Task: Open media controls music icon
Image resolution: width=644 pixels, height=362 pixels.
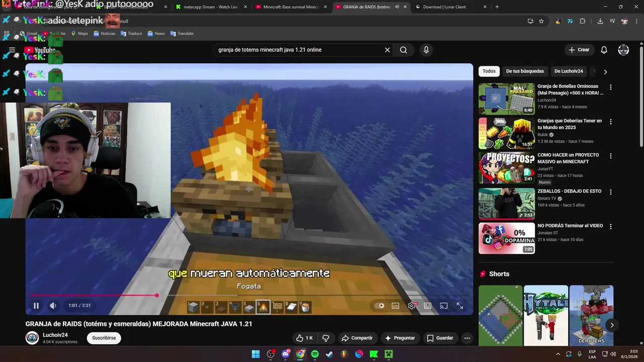Action: [612, 21]
